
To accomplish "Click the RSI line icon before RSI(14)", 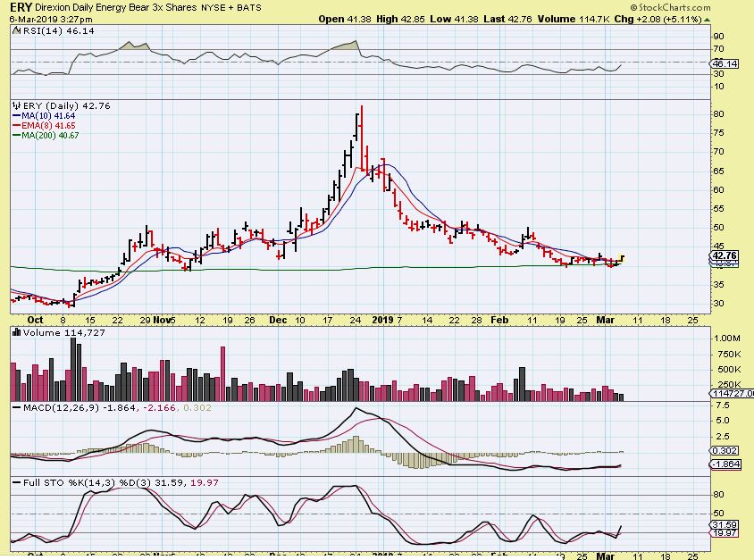I will 16,30.
